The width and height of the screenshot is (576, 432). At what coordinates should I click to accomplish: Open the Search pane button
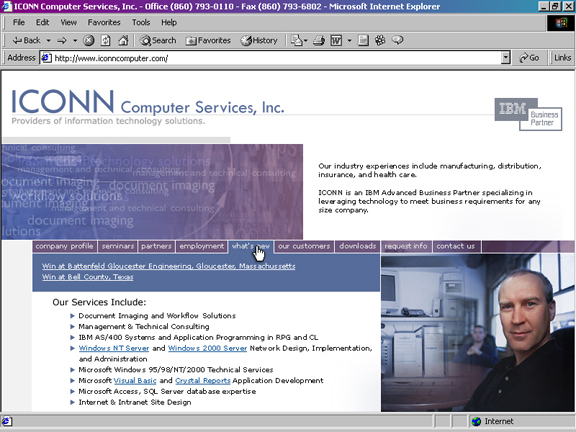click(x=158, y=40)
